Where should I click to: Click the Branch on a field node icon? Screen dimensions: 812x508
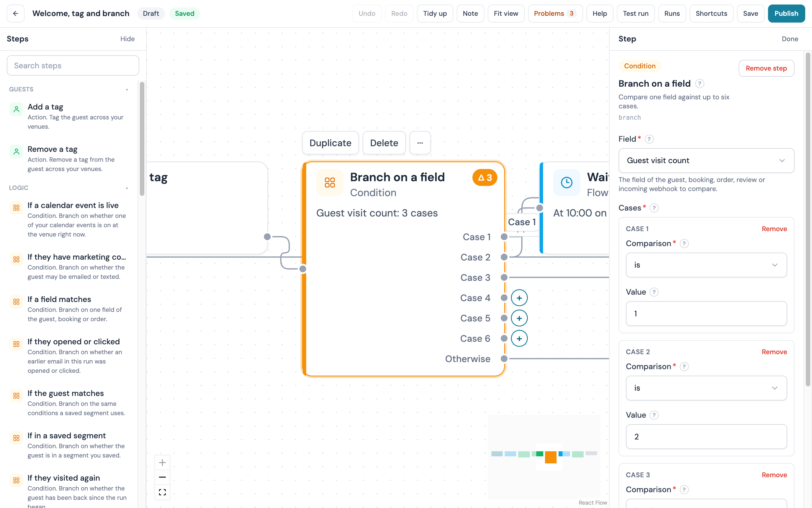[x=330, y=182]
